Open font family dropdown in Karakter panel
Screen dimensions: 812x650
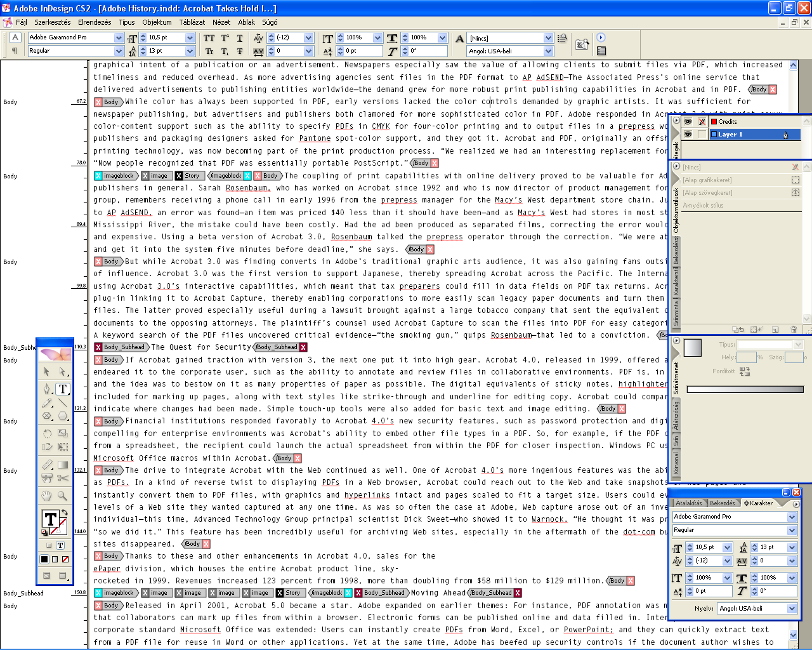(792, 517)
